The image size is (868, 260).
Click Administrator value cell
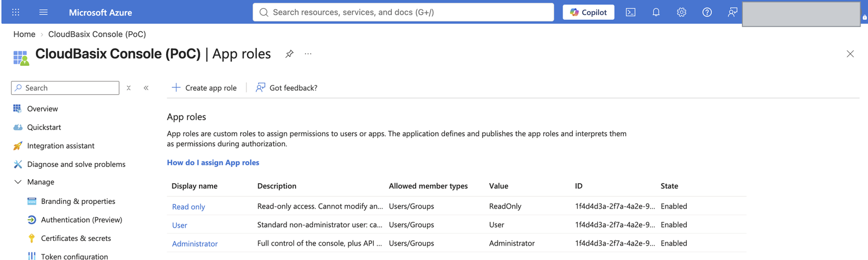click(512, 243)
